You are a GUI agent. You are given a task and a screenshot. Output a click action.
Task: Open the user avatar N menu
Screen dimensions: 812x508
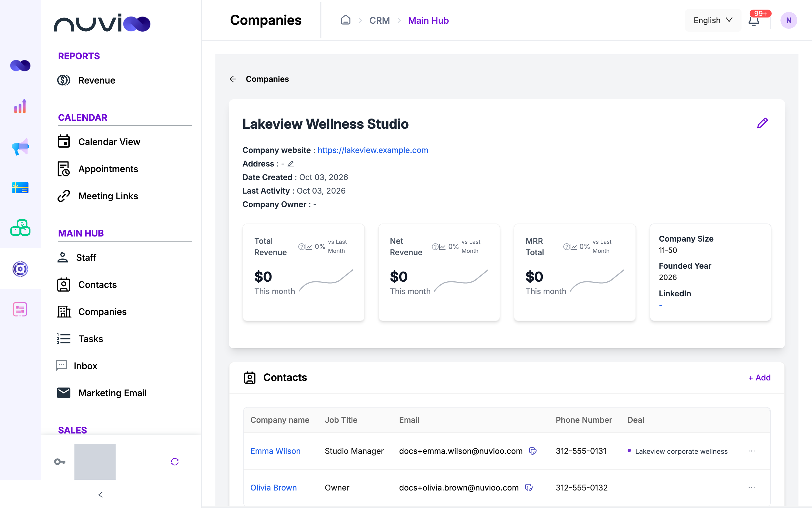(x=789, y=21)
